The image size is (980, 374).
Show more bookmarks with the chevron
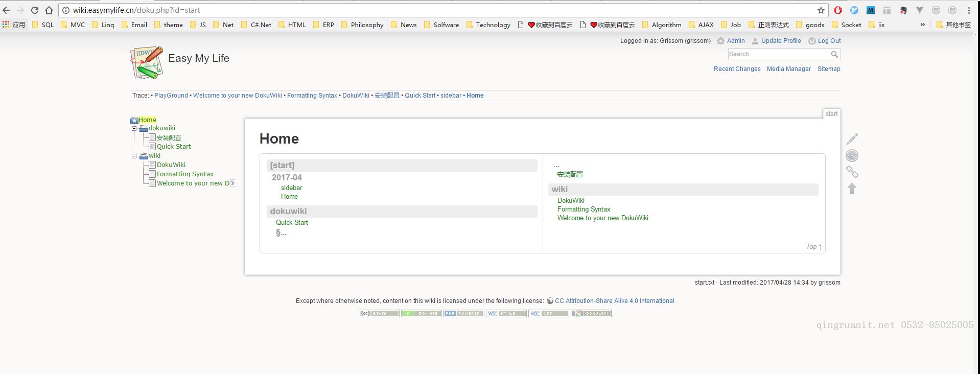click(923, 25)
